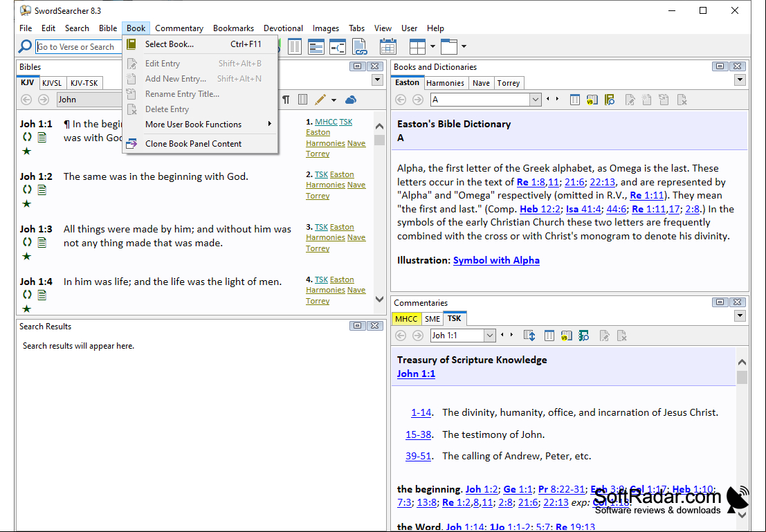Screen dimensions: 766x532
Task: Open the Devotional menu
Action: [x=283, y=28]
